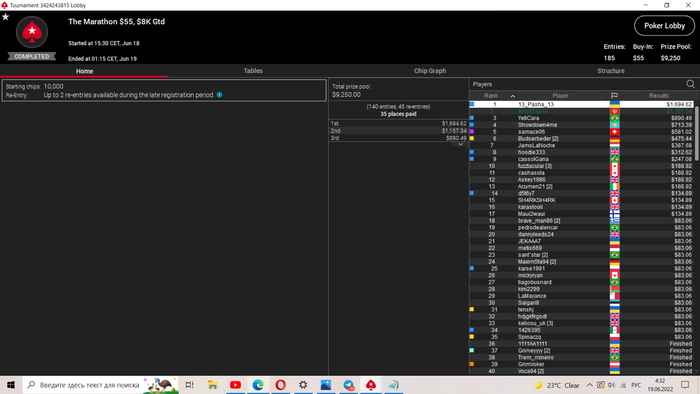Select player 1426395 in list
The height and width of the screenshot is (394, 700).
point(581,330)
